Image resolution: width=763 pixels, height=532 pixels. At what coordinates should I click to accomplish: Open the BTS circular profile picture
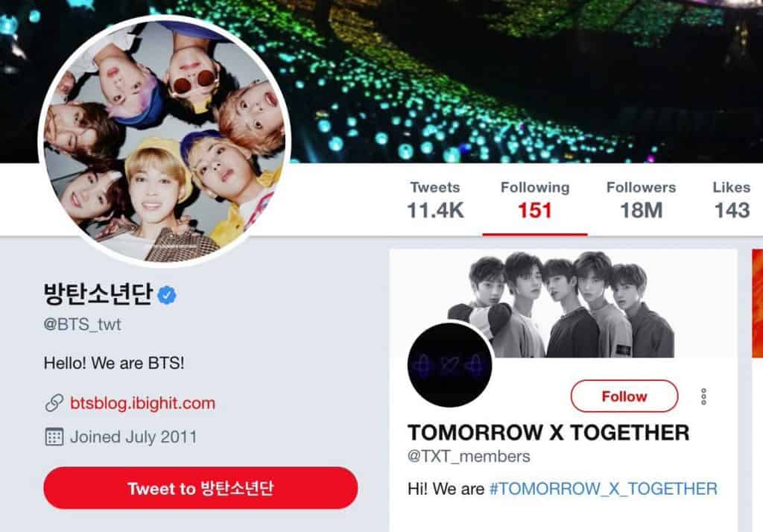pos(165,141)
